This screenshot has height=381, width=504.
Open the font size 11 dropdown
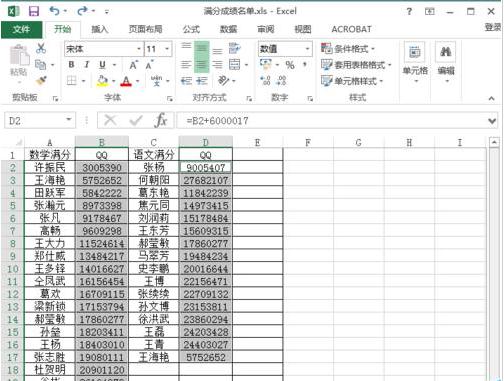click(x=167, y=49)
